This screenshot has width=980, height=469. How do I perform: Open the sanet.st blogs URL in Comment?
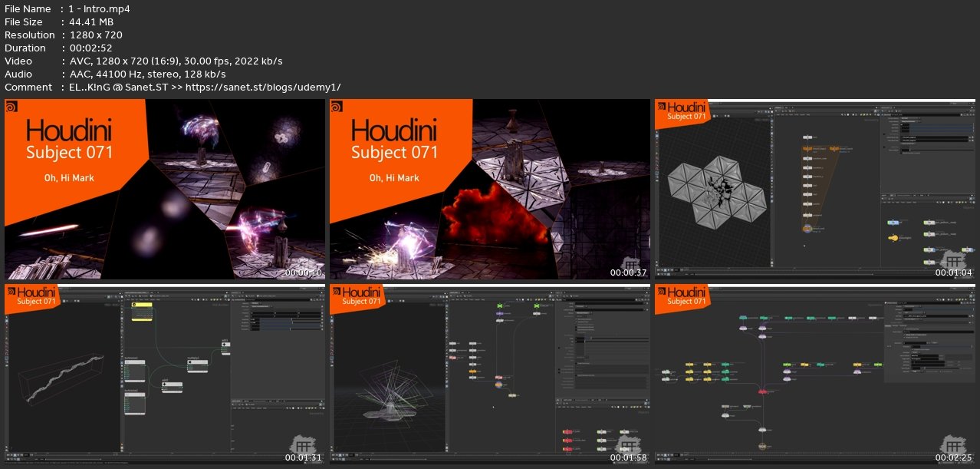click(x=265, y=87)
